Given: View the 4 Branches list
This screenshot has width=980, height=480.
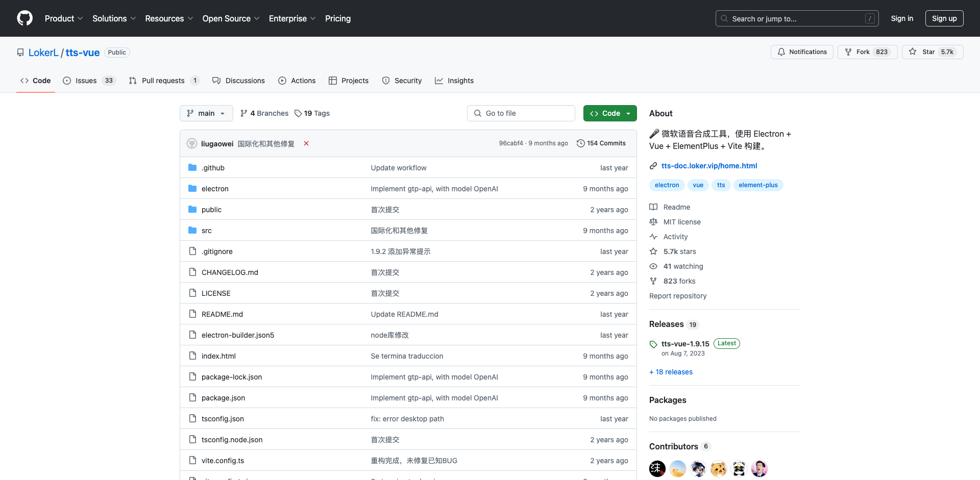Looking at the screenshot, I should [264, 113].
